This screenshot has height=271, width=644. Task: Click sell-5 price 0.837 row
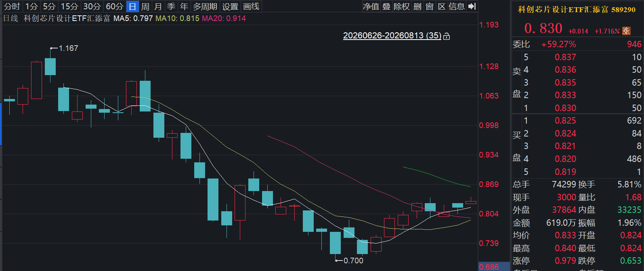(x=577, y=57)
